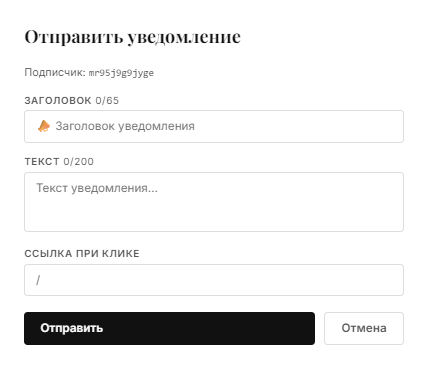Focus the Текст уведомления textarea
The width and height of the screenshot is (428, 366).
(x=214, y=202)
